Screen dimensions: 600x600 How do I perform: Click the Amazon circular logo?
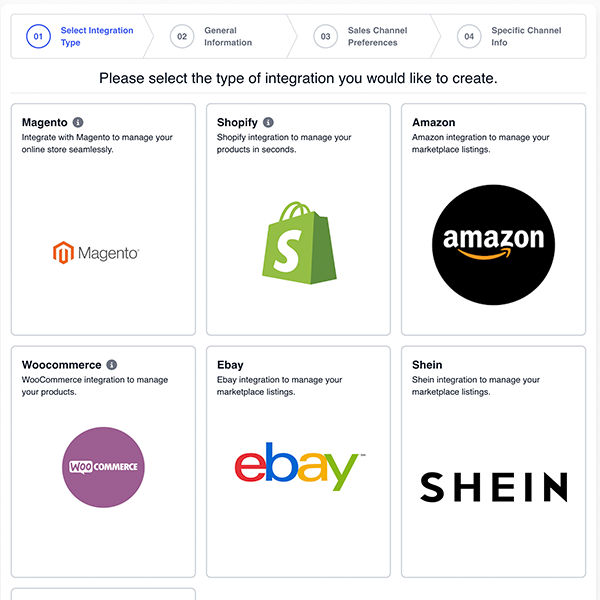493,242
